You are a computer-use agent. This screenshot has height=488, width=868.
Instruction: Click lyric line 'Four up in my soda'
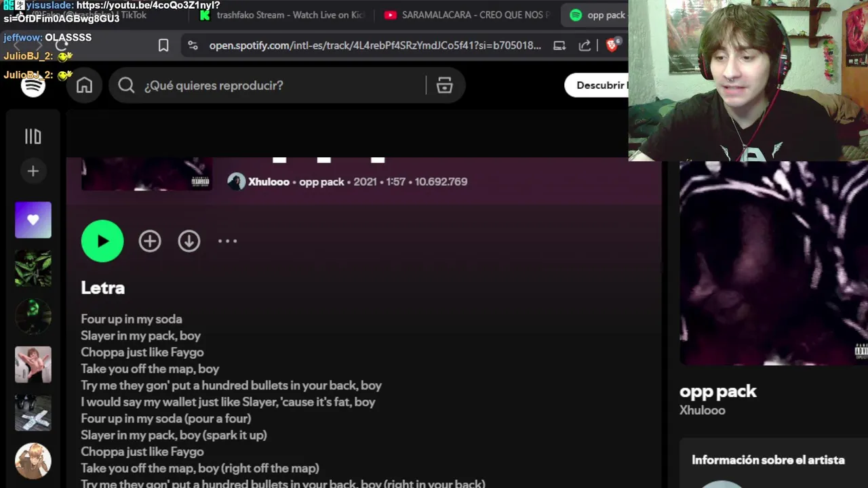tap(132, 319)
